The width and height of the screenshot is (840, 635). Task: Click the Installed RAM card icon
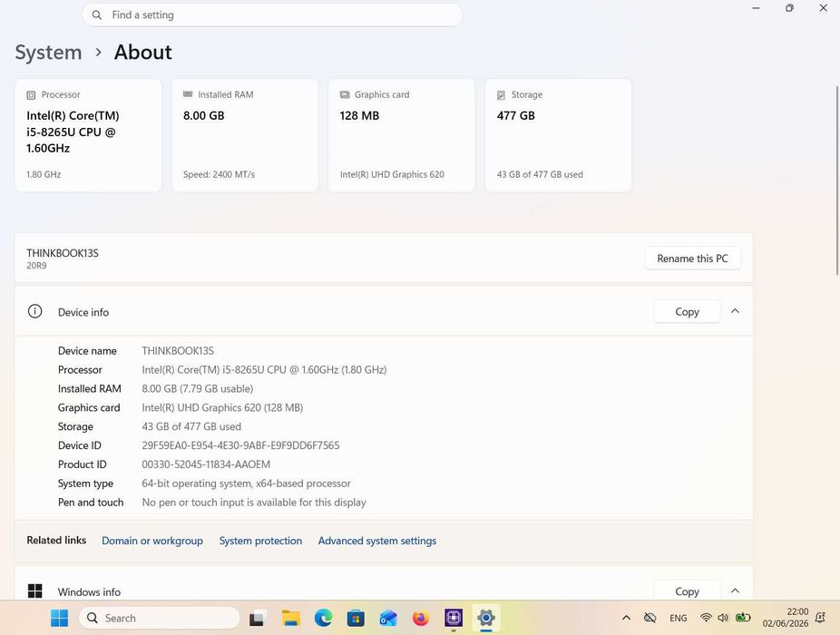click(x=188, y=94)
